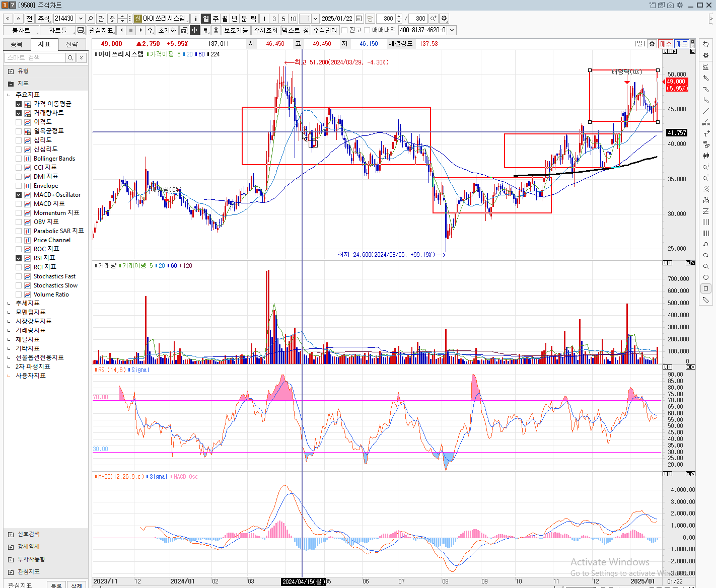
Task: Open the calendar date picker icon
Action: click(x=359, y=19)
